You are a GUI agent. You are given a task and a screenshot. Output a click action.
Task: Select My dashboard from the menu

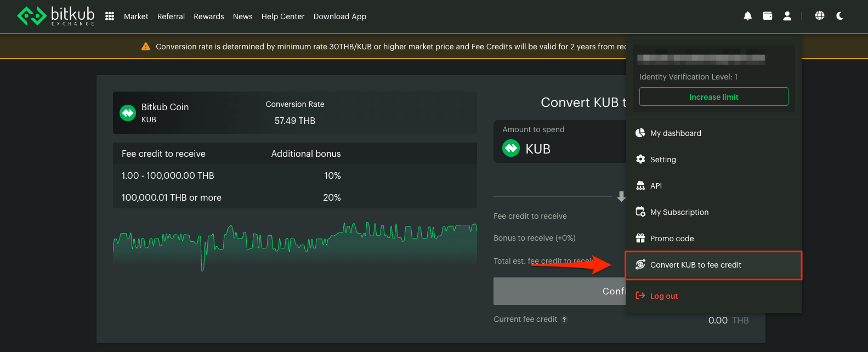click(713, 133)
